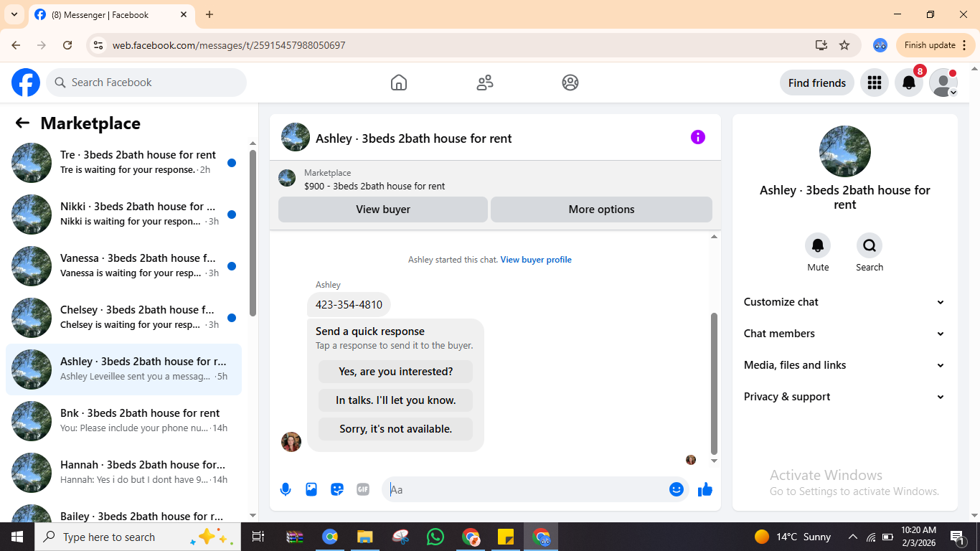Click the browser address bar URL
Image resolution: width=980 pixels, height=551 pixels.
coord(229,45)
